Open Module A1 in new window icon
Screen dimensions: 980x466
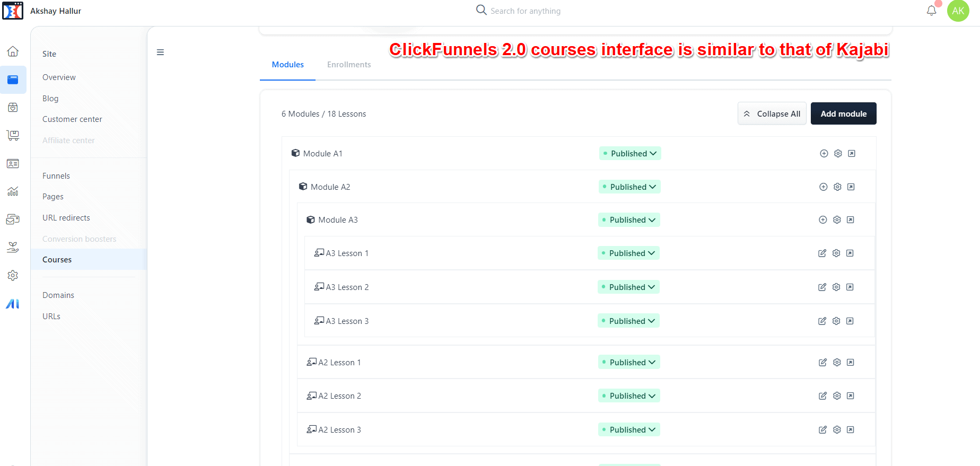click(852, 154)
